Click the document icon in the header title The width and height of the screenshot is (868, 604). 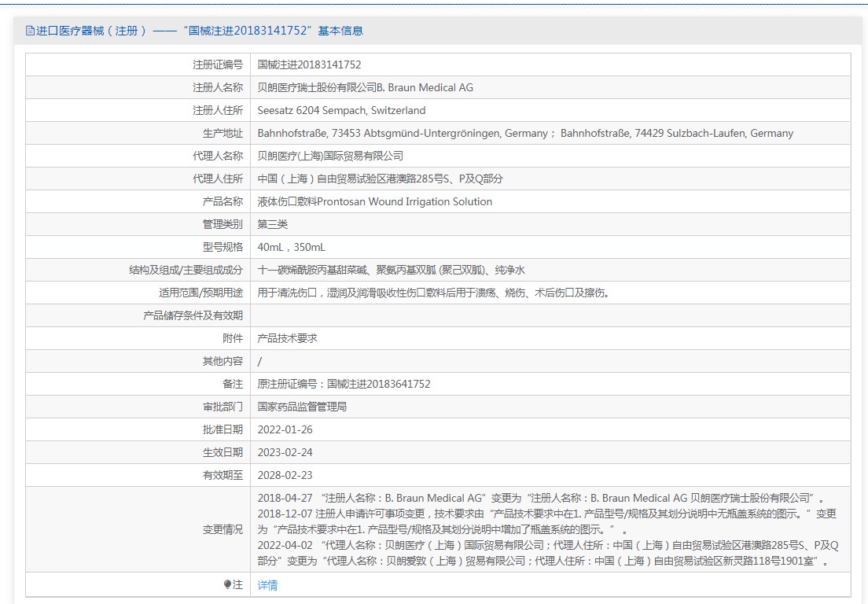(30, 31)
